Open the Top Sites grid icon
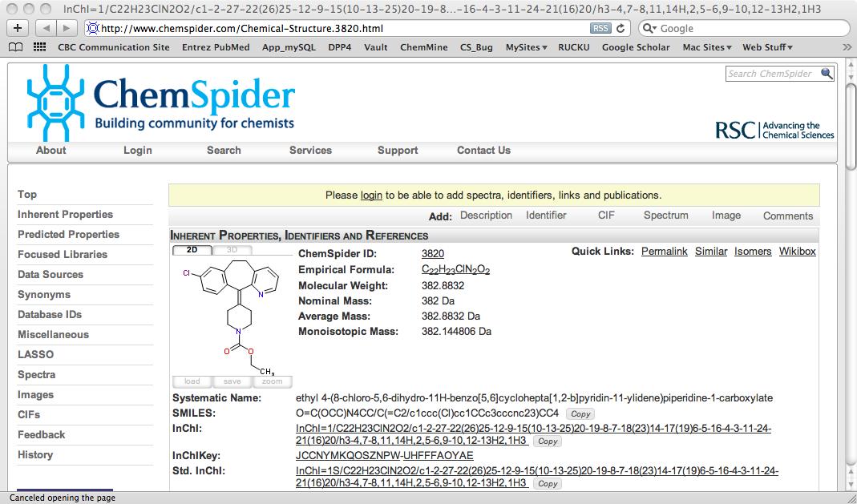Viewport: 857px width, 504px height. click(x=39, y=47)
